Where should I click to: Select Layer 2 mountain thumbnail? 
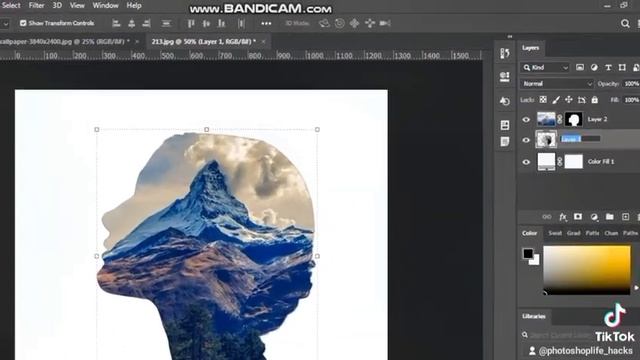click(x=546, y=119)
